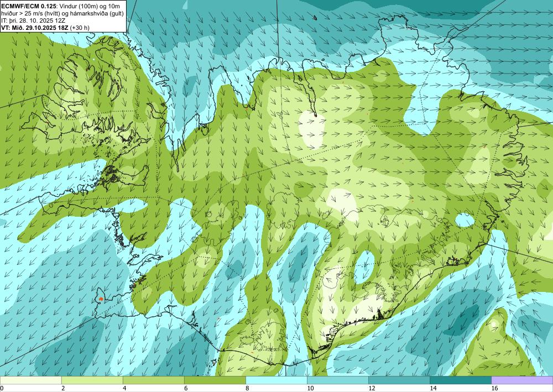This screenshot has width=553, height=392.
Task: Pick the 4–6 m/s green legend segment
Action: click(153, 380)
